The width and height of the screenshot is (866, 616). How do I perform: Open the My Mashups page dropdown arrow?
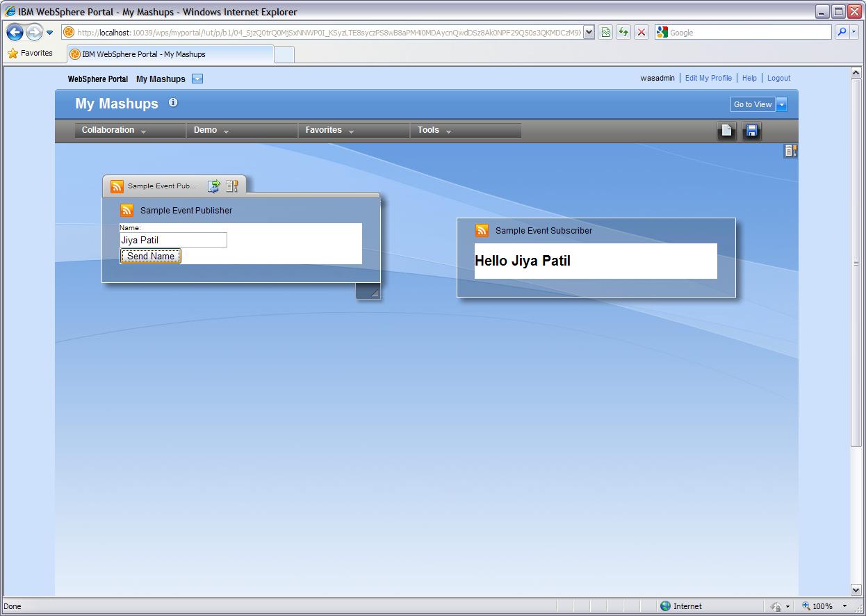point(197,79)
